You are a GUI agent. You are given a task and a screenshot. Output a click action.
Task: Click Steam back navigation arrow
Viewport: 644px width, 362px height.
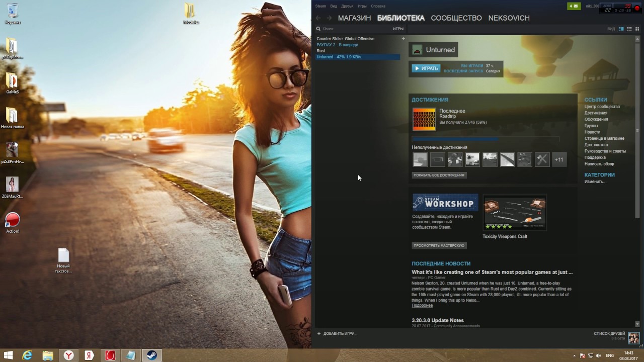[x=318, y=18]
